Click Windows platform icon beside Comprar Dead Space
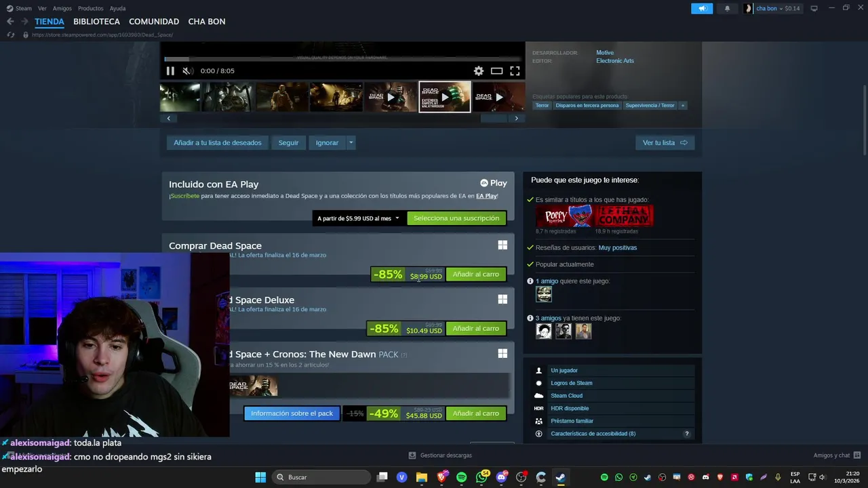 tap(502, 245)
